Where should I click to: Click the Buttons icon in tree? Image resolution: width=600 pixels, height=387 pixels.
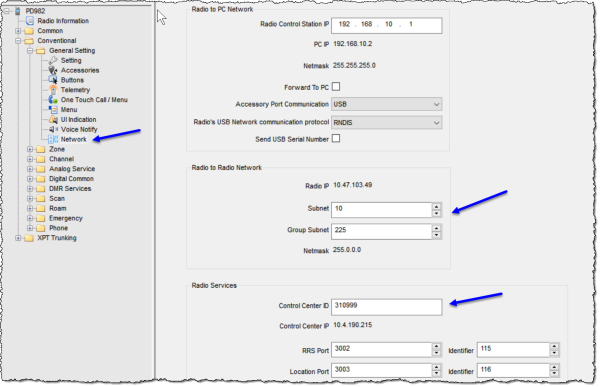(x=53, y=80)
